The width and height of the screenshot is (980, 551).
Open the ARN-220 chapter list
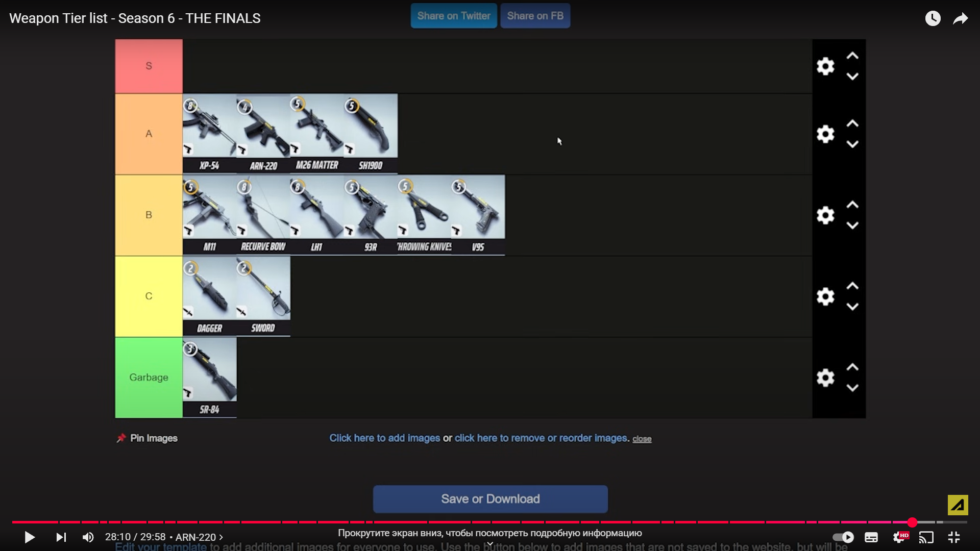(199, 537)
